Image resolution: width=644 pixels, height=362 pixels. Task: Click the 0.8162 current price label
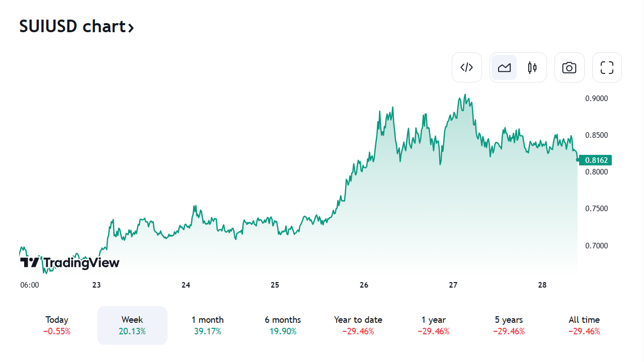[x=597, y=160]
